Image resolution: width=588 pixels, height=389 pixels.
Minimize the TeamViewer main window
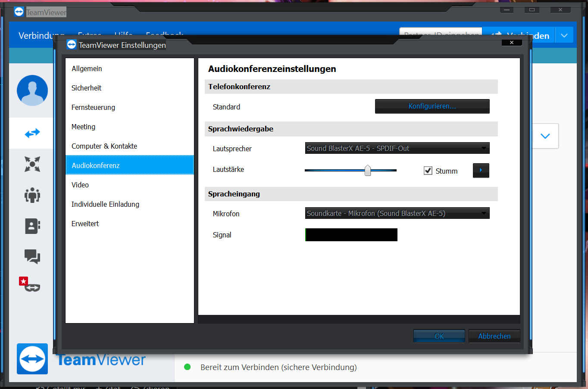point(507,9)
